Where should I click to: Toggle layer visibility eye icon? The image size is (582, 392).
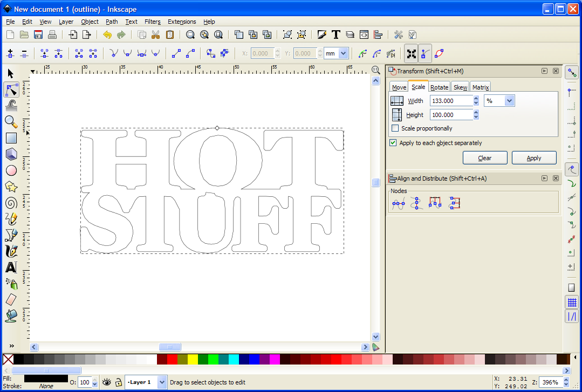point(106,382)
